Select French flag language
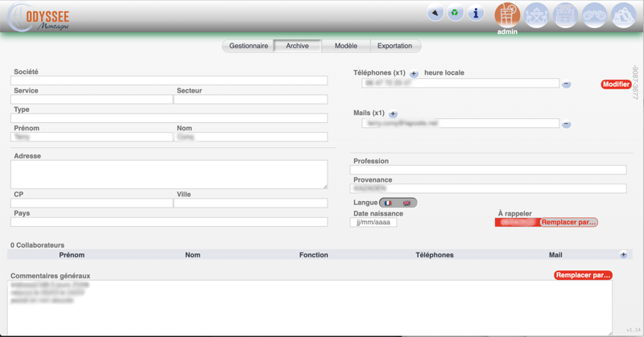Screen dimensions: 644x337 388,203
